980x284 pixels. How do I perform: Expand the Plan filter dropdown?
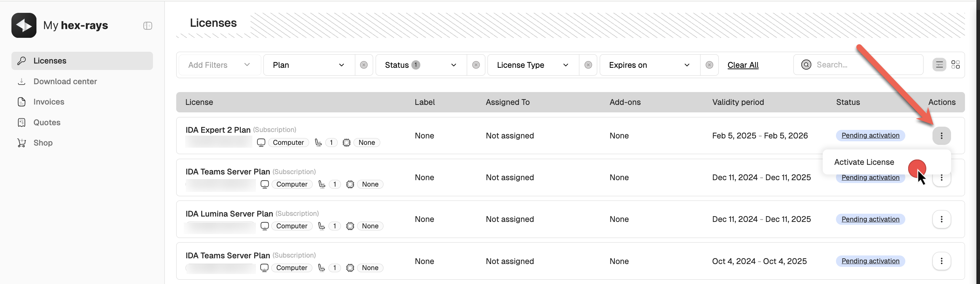tap(309, 65)
